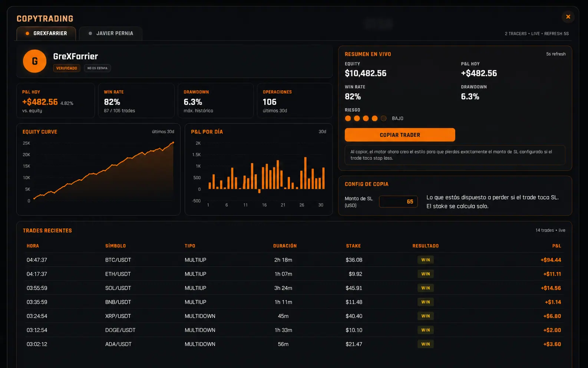Switch to the JAVIER PERNIA tab
The height and width of the screenshot is (368, 588).
click(x=110, y=33)
